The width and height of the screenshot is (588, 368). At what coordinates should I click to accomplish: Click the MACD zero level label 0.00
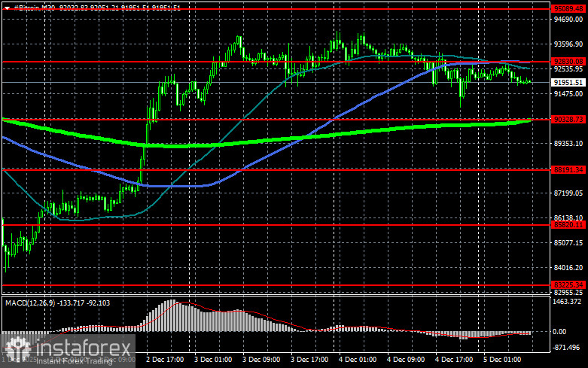pyautogui.click(x=559, y=332)
